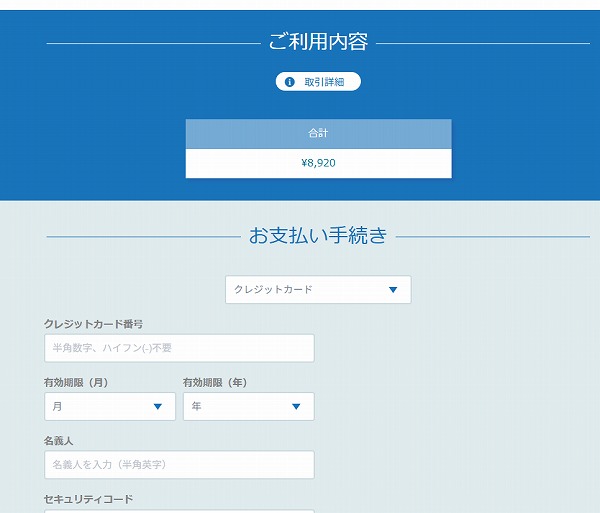Click the ご利用内容 section heading
The width and height of the screenshot is (600, 513).
318,42
